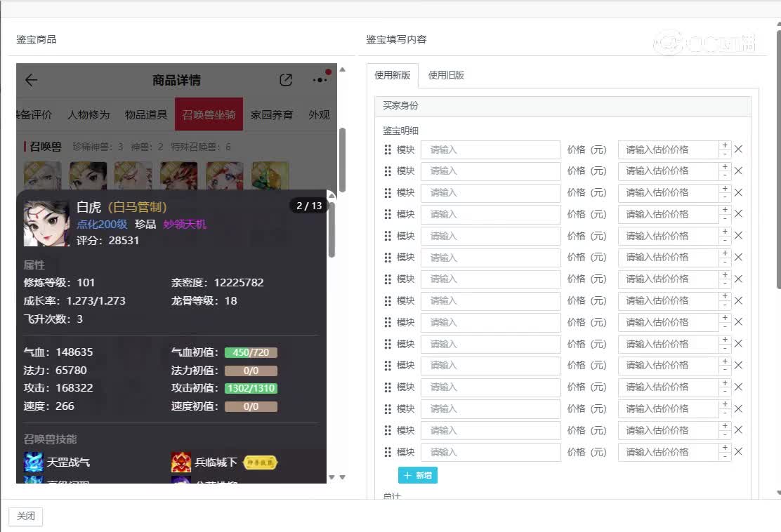Click the 攻击初值 1302/1310 green bar

[x=251, y=388]
